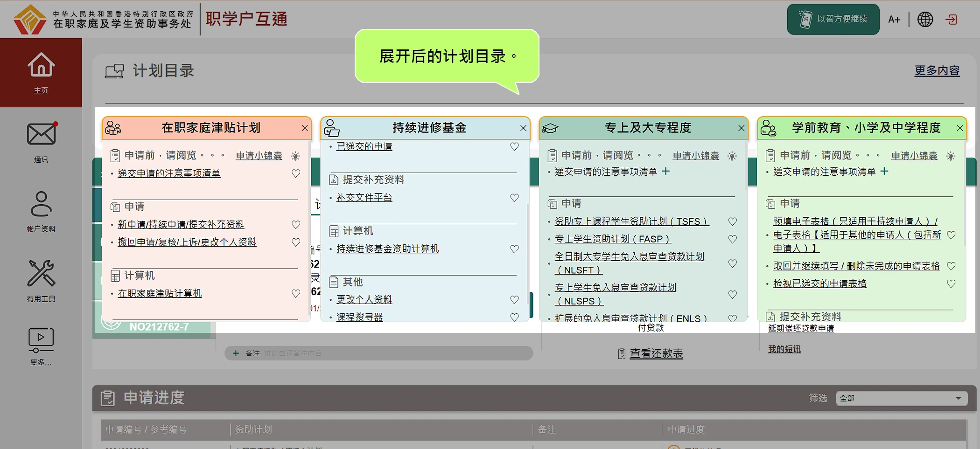Favorite 已递交的申请 heart

(514, 146)
